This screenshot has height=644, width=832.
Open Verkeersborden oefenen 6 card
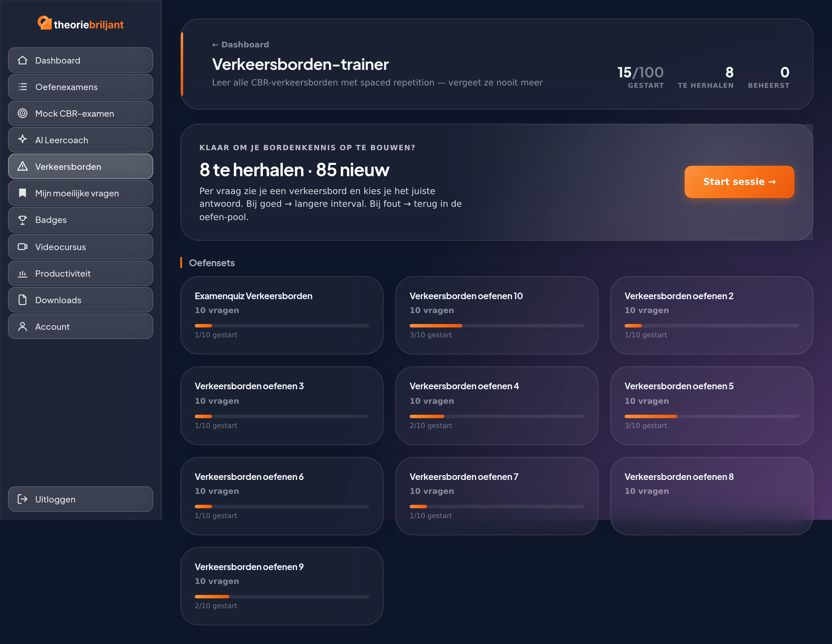pos(282,496)
